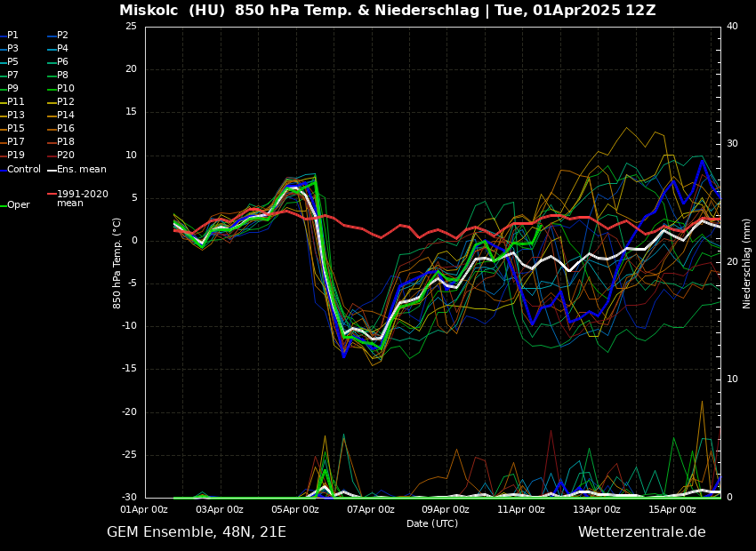The width and height of the screenshot is (756, 551).
Task: Click the Ens. mean legend entry
Action: pyautogui.click(x=81, y=169)
